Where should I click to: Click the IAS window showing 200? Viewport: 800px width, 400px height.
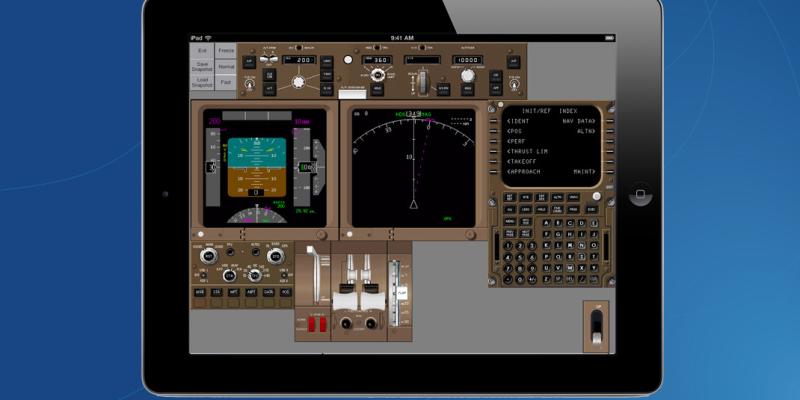click(x=299, y=60)
